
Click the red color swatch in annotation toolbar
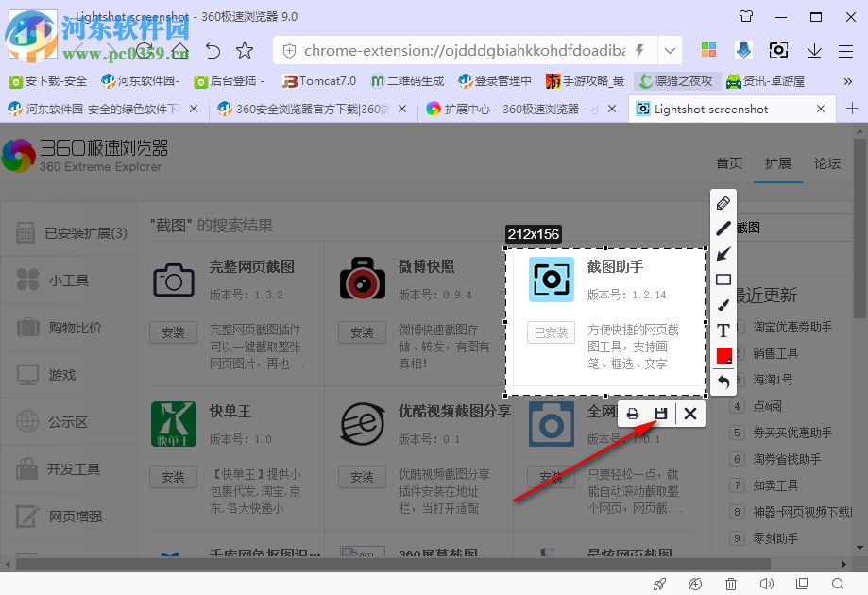[x=723, y=355]
